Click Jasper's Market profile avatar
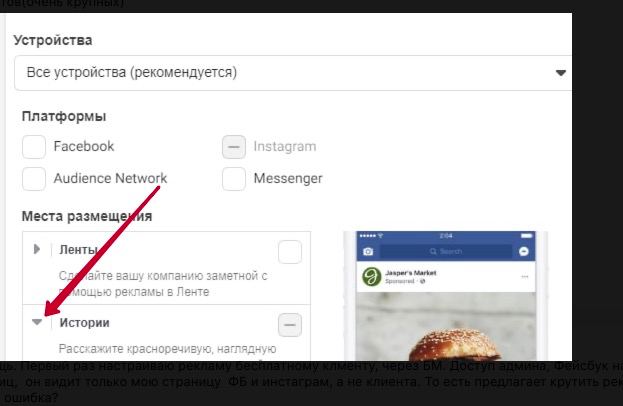623x406 pixels. point(372,276)
